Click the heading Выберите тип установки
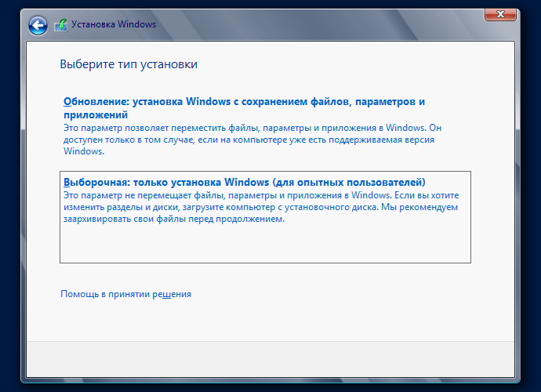The width and height of the screenshot is (541, 392). point(129,64)
